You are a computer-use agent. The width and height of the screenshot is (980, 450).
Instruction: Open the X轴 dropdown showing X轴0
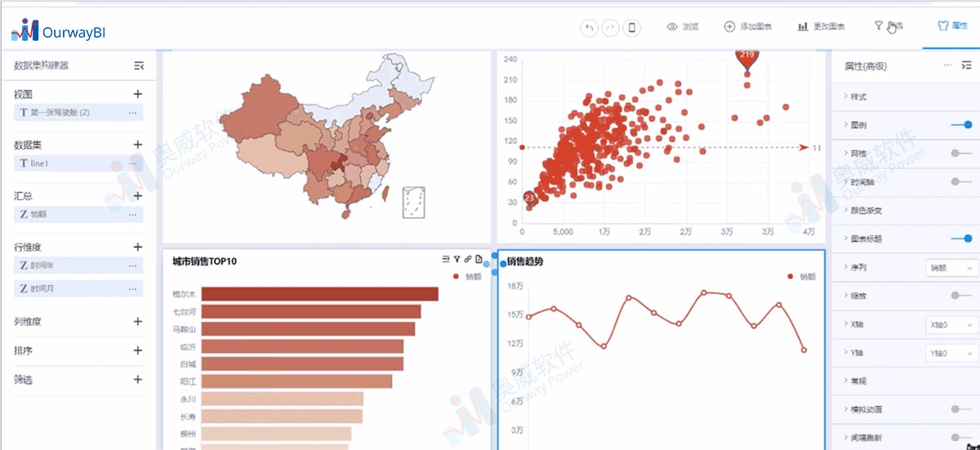click(951, 324)
